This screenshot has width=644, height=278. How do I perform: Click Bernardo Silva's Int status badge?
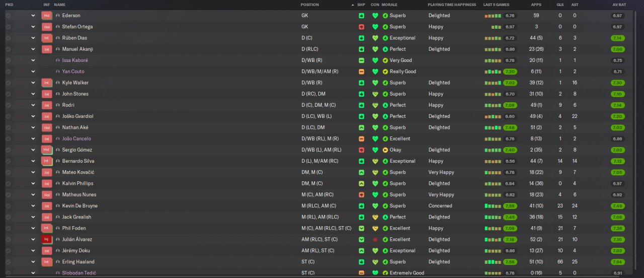47,161
